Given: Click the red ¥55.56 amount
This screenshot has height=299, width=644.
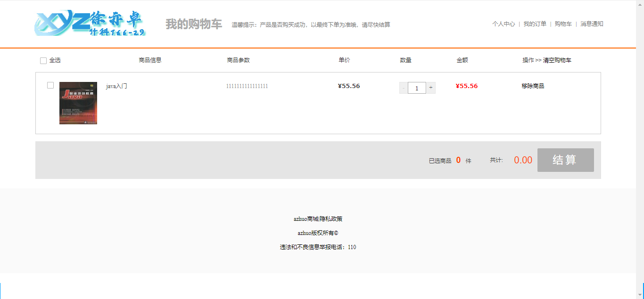Looking at the screenshot, I should (467, 86).
